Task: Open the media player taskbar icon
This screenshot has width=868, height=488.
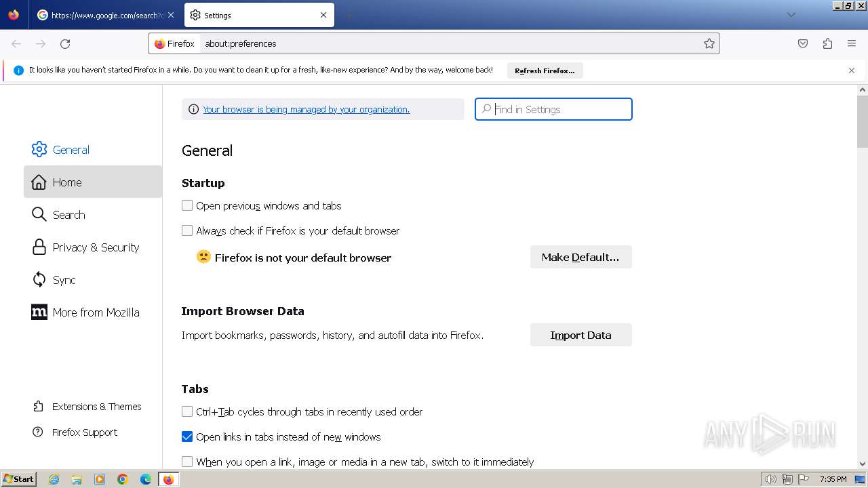Action: 100,479
